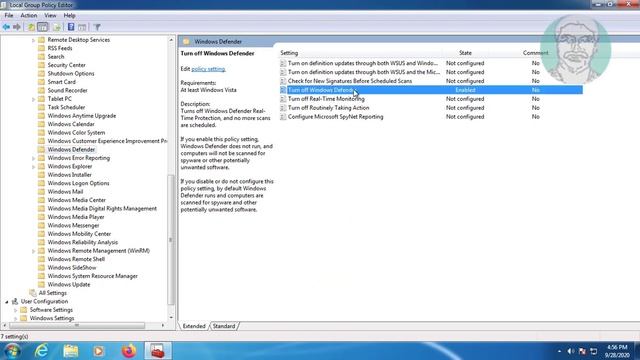Select the RSS Feeds folder
This screenshot has width=640, height=360.
(x=60, y=48)
